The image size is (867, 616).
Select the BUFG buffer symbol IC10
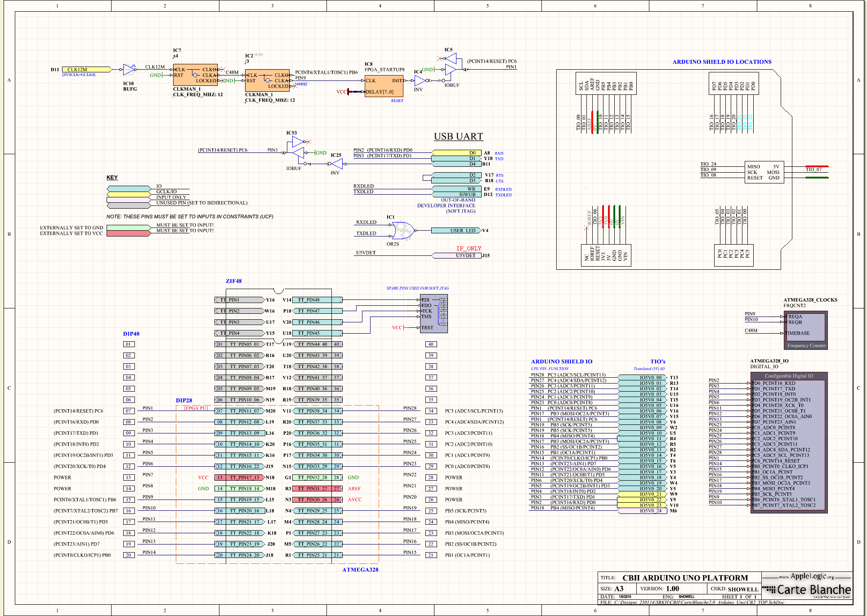(130, 70)
